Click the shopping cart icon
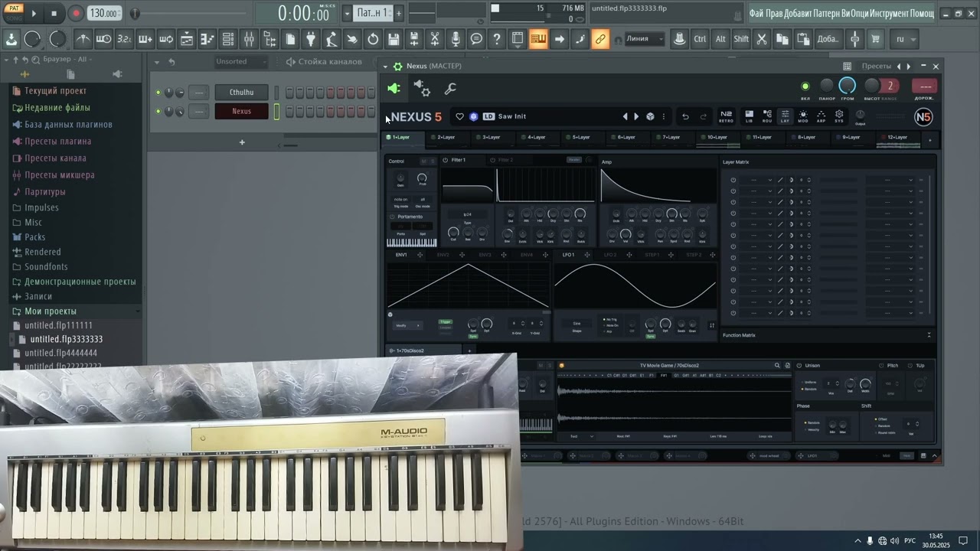 [x=876, y=39]
